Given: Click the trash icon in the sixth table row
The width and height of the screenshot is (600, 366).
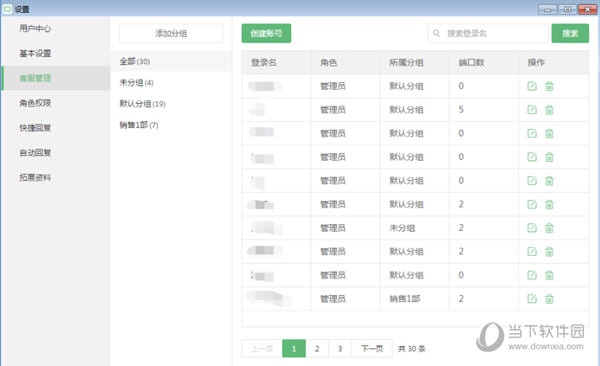Looking at the screenshot, I should 549,204.
